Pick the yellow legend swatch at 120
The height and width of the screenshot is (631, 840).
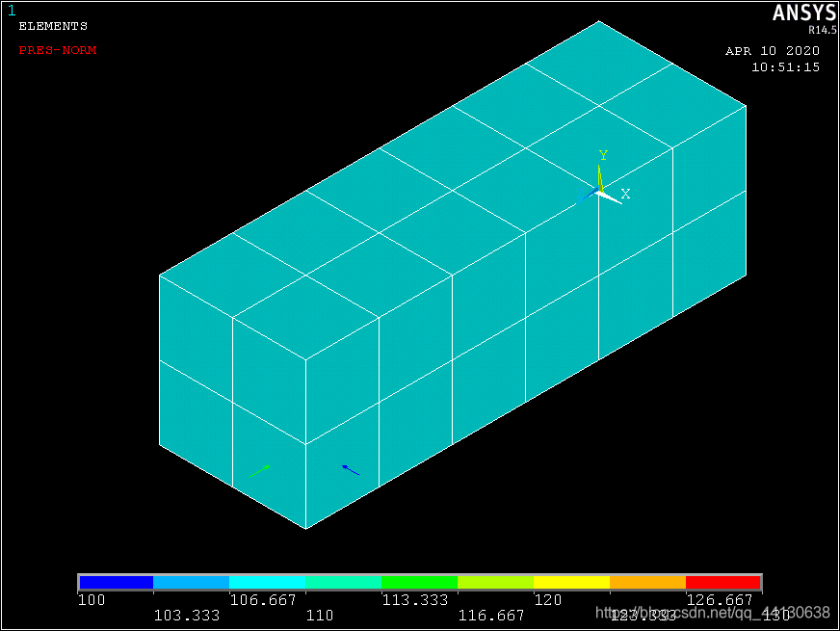click(571, 583)
